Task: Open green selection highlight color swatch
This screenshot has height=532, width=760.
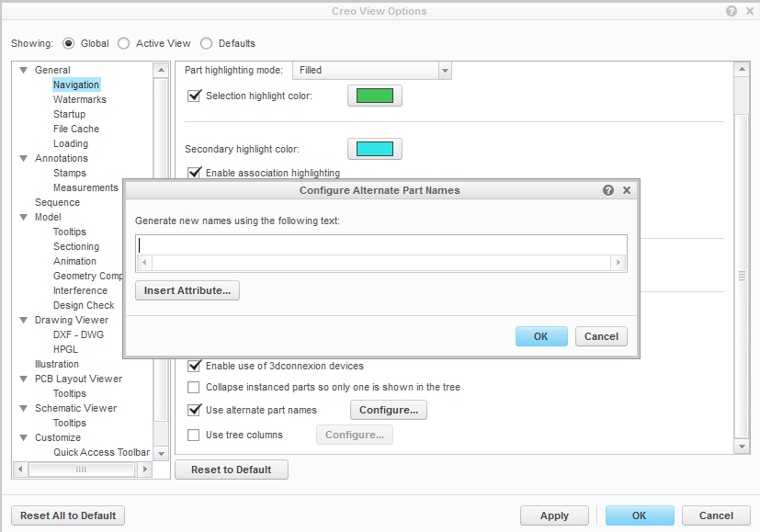Action: pos(375,96)
